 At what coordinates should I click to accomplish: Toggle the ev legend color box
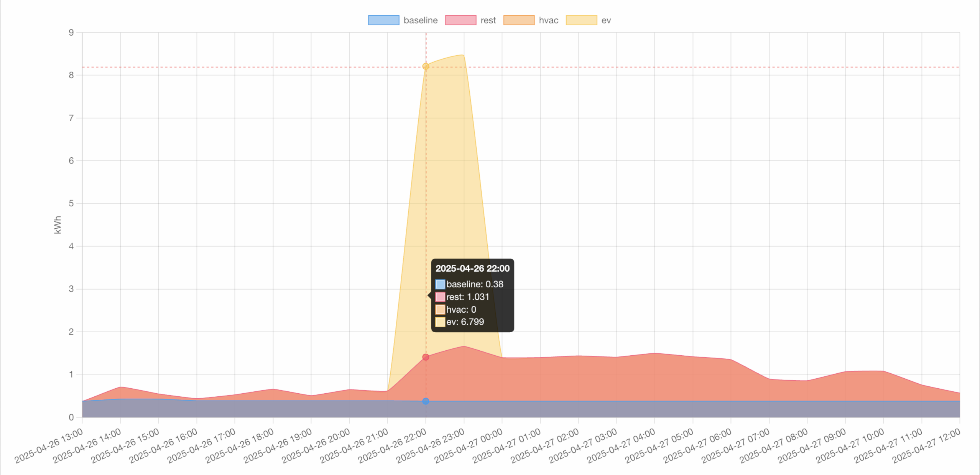click(581, 20)
